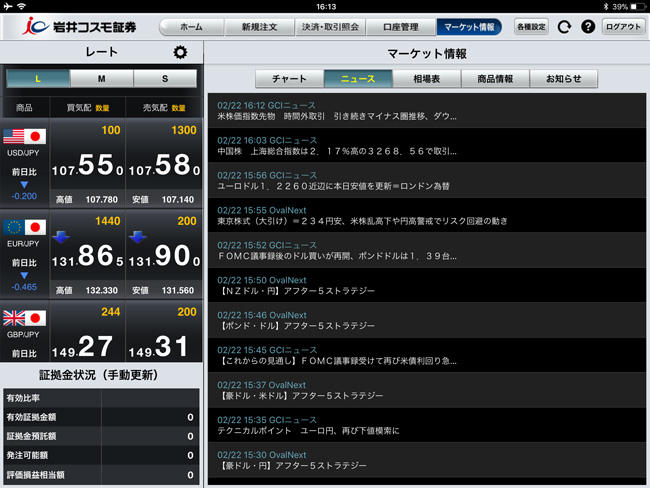Viewport: 650px width, 488px height.
Task: Tap USD/JPY ask quantity 1300
Action: point(184,130)
